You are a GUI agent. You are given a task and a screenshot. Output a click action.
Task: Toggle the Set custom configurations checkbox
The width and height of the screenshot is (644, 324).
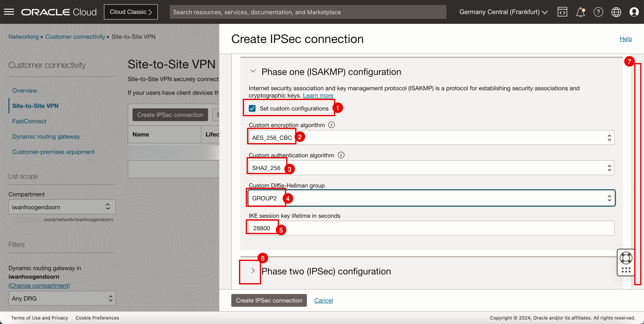pyautogui.click(x=253, y=108)
